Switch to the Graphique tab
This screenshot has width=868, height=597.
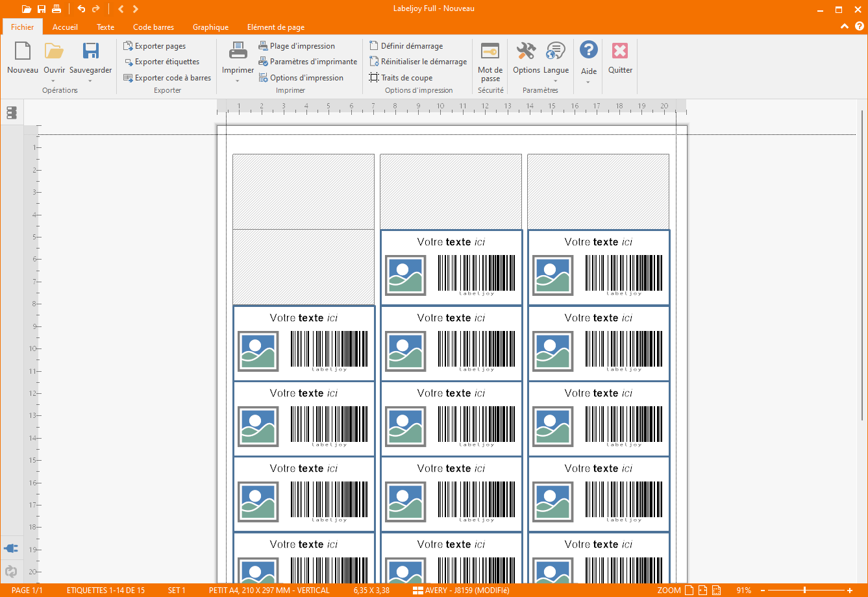[x=210, y=27]
